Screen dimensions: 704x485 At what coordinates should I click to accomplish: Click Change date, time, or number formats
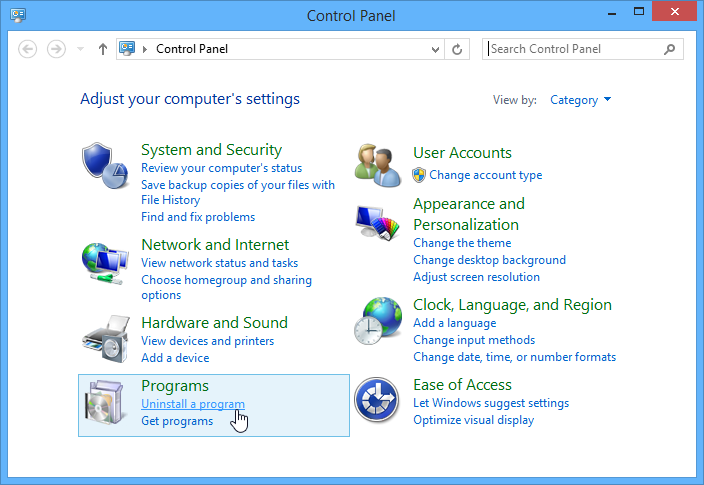[x=515, y=357]
